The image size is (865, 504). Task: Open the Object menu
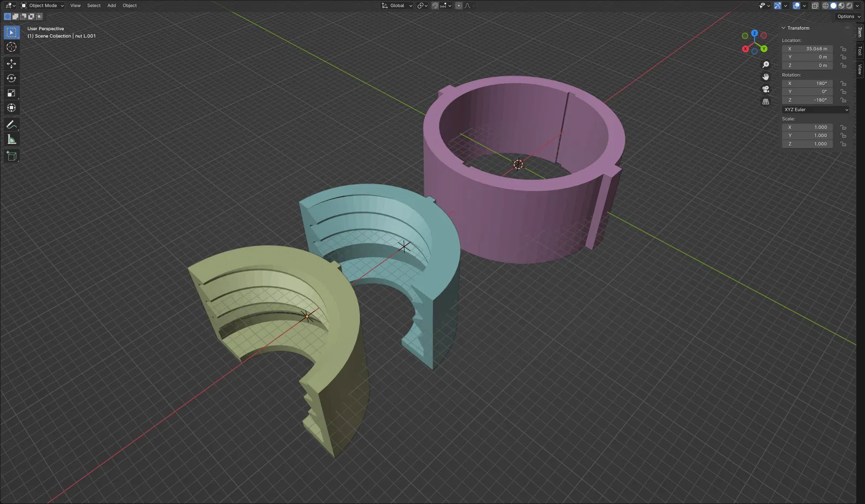[x=130, y=5]
